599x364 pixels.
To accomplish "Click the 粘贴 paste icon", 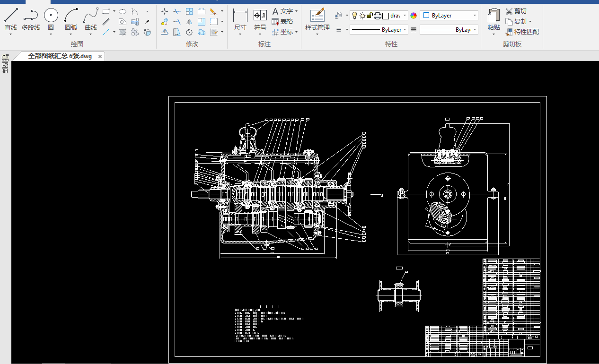I will point(493,16).
